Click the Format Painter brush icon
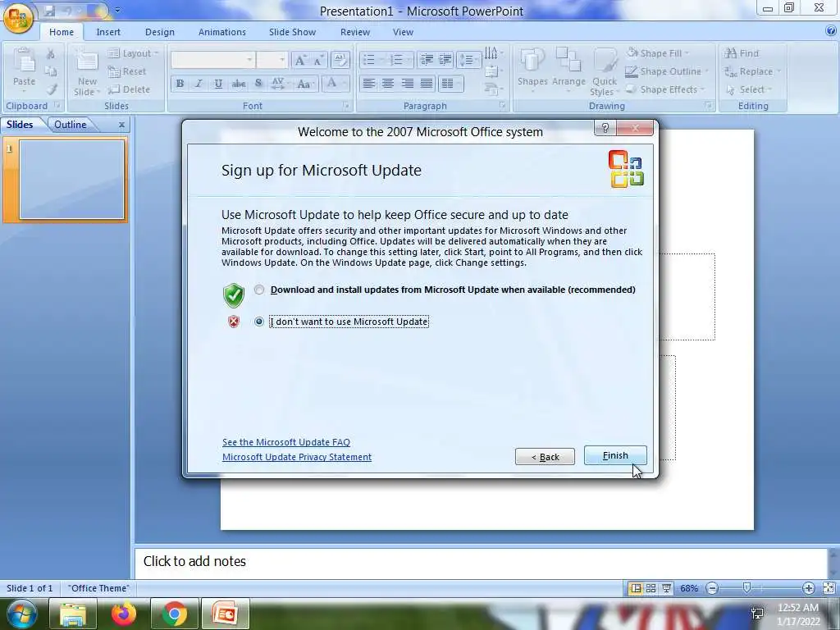The image size is (840, 630). click(x=51, y=89)
